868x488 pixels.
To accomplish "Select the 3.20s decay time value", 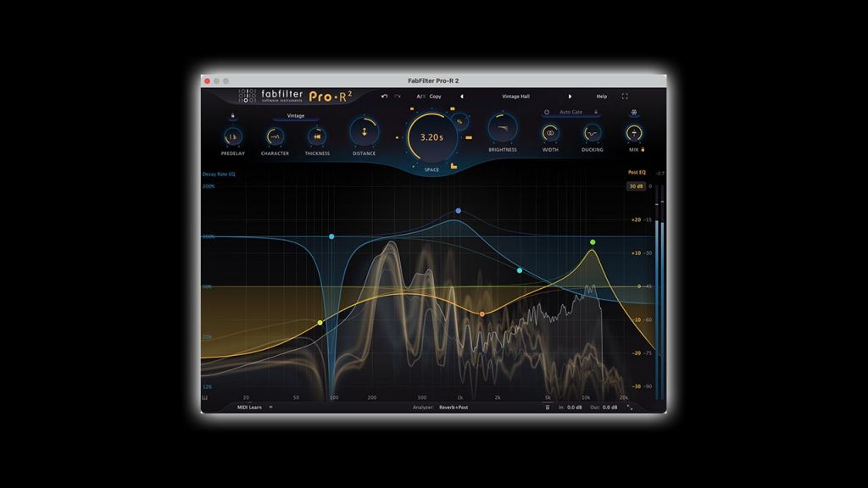I will point(431,137).
